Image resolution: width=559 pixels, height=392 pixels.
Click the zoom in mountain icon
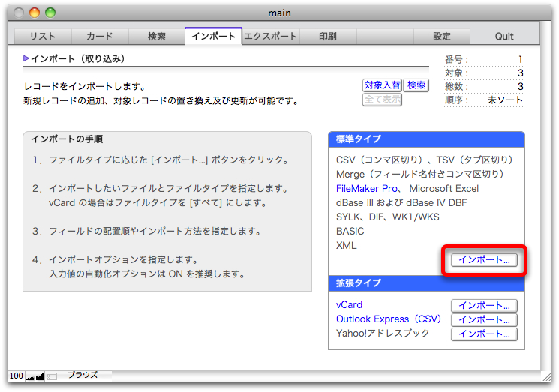tap(40, 376)
